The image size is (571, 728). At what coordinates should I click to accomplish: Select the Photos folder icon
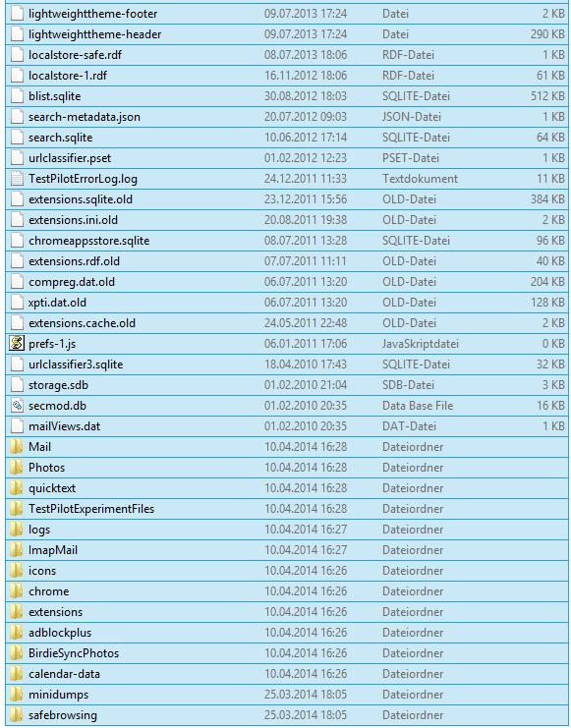[17, 468]
